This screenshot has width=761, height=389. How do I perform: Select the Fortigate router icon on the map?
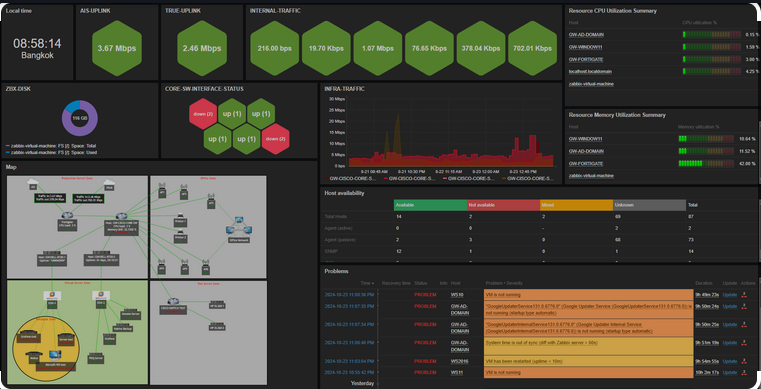[x=67, y=215]
